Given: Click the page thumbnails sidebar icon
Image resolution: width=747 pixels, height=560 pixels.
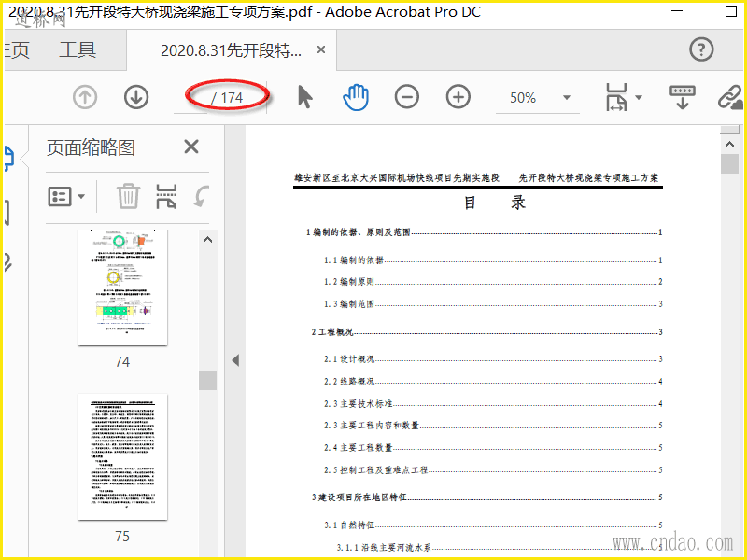Looking at the screenshot, I should tap(8, 158).
